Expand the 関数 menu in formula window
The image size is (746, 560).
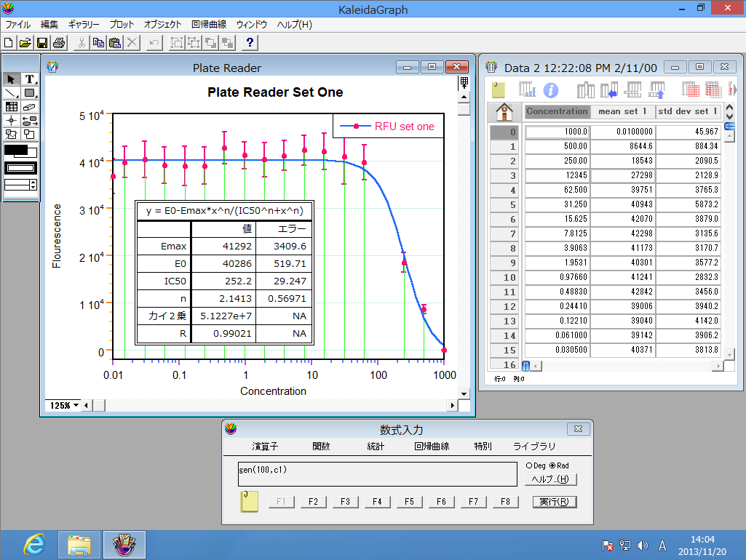pos(321,447)
